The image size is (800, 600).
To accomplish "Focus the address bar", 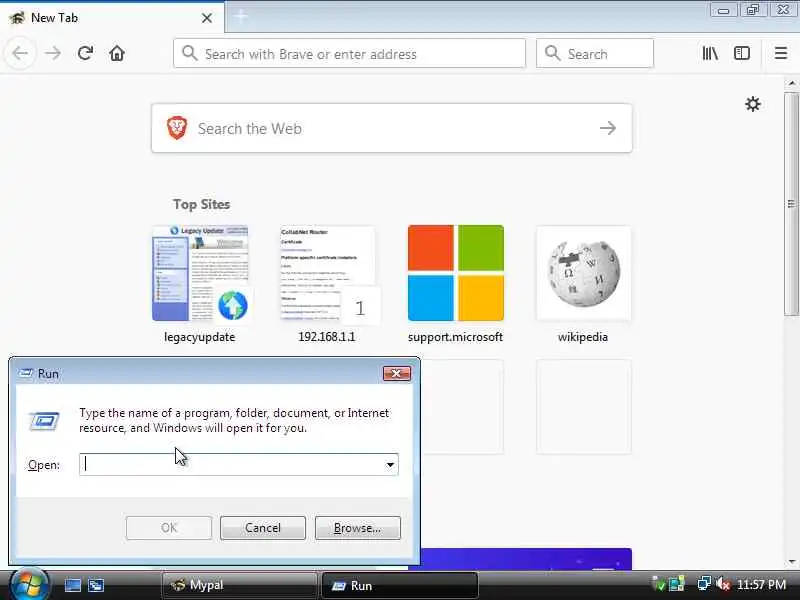I will 349,54.
